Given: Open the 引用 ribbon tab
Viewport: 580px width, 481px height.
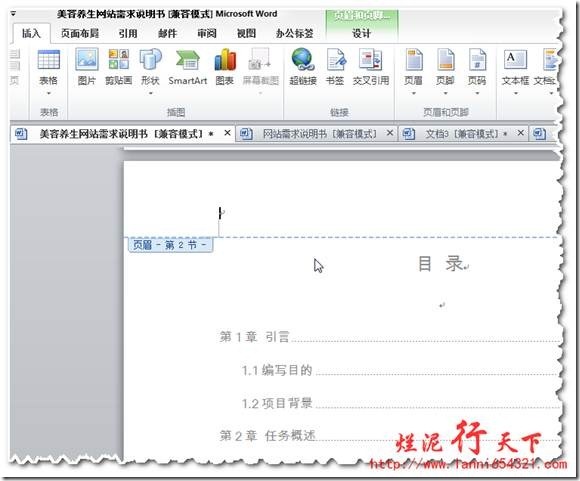Looking at the screenshot, I should pos(128,33).
